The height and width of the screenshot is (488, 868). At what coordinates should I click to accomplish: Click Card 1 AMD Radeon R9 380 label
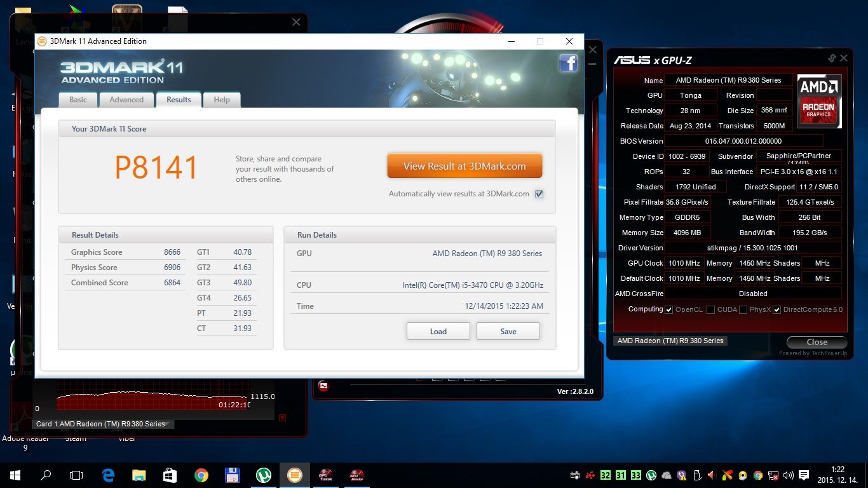(103, 424)
